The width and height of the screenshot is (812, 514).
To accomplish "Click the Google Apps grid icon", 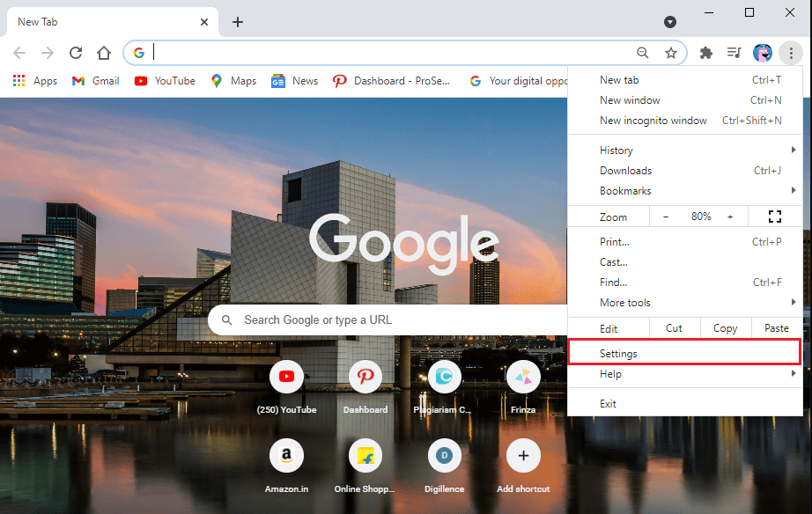I will pyautogui.click(x=18, y=80).
